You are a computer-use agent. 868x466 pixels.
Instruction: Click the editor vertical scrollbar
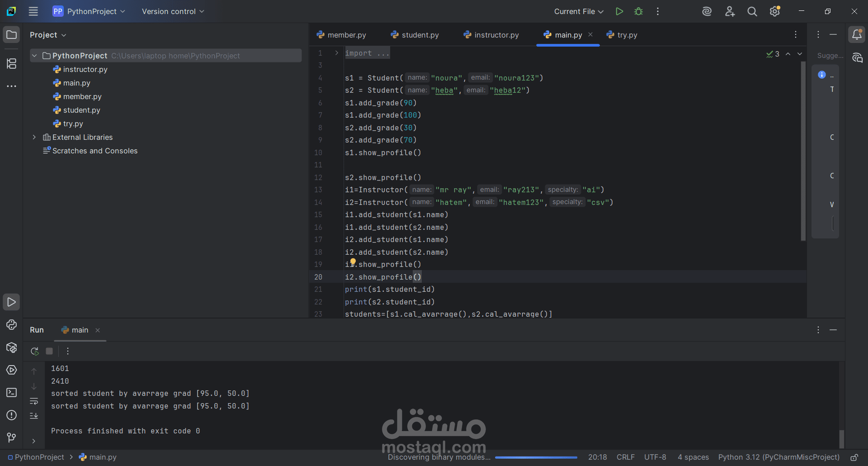pyautogui.click(x=803, y=152)
